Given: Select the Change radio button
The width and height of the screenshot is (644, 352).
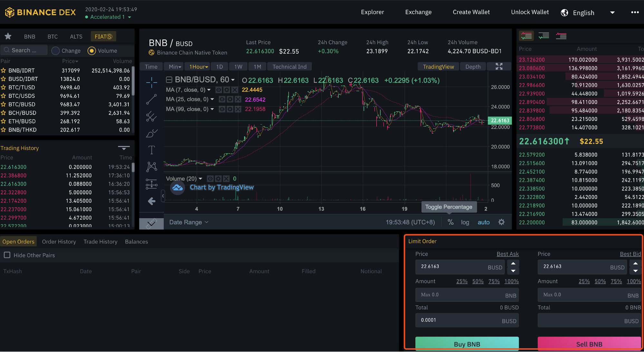Looking at the screenshot, I should pyautogui.click(x=55, y=51).
